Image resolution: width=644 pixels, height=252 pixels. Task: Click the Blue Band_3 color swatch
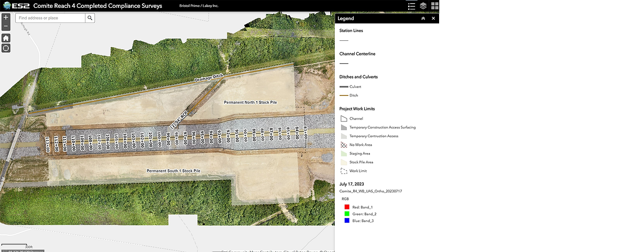pyautogui.click(x=347, y=221)
